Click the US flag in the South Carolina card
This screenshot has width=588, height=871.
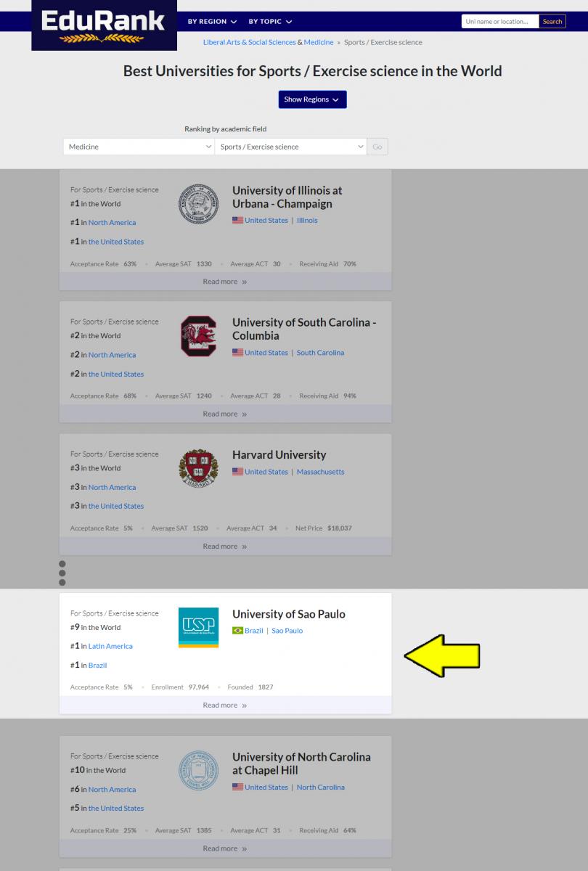[x=237, y=352]
